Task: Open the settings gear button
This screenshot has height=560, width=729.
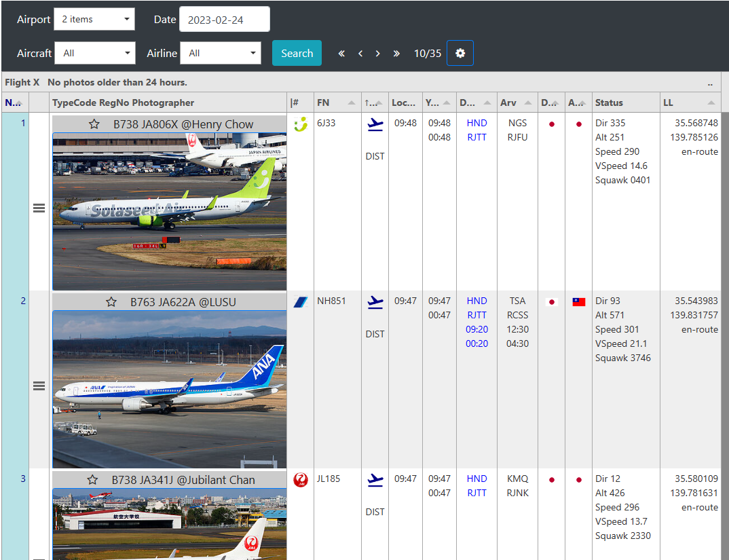Action: click(460, 53)
